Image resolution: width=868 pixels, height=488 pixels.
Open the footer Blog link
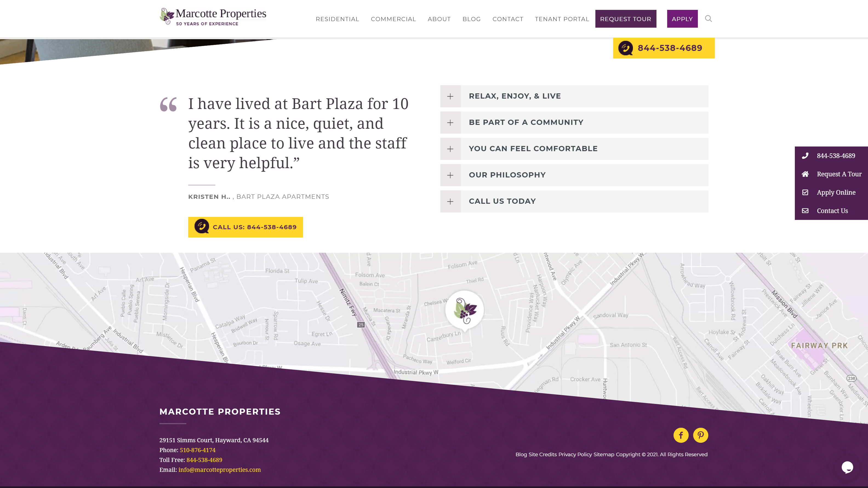[x=521, y=454]
